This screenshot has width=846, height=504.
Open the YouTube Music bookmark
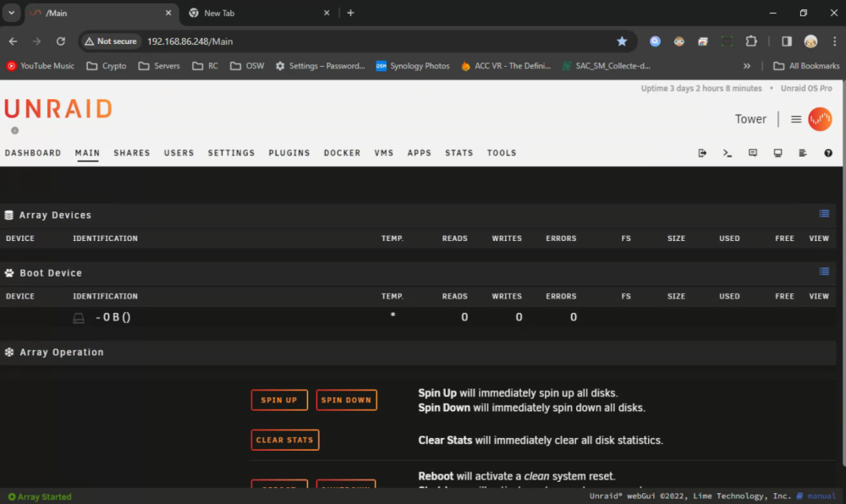(x=41, y=66)
